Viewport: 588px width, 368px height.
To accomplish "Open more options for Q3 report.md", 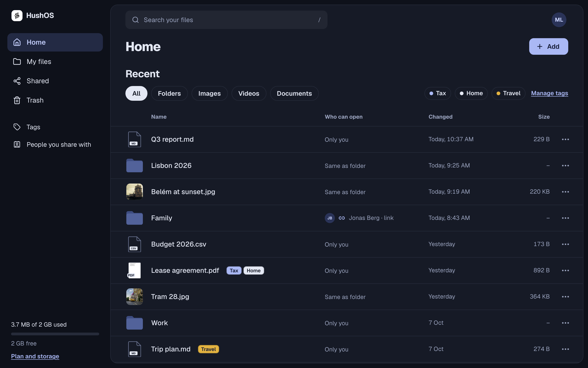I will click(x=565, y=139).
